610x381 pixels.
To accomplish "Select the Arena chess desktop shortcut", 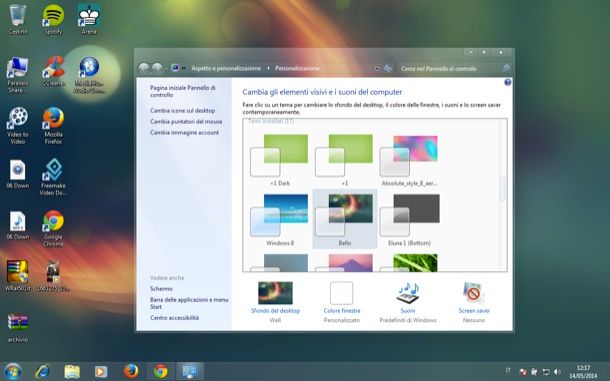I will [x=89, y=19].
